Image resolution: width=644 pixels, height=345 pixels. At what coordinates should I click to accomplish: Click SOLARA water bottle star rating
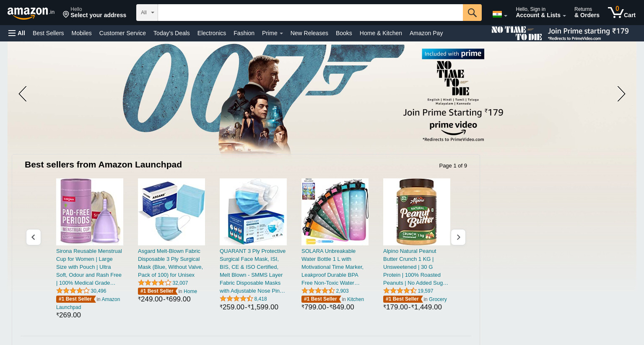tap(318, 291)
